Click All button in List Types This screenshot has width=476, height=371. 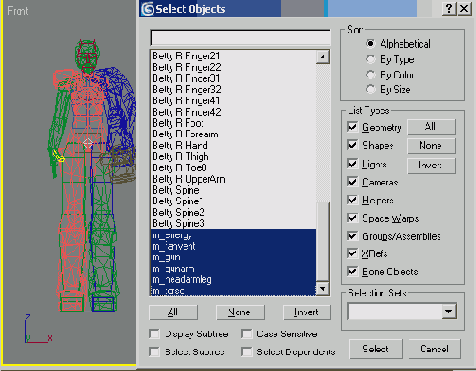click(431, 127)
